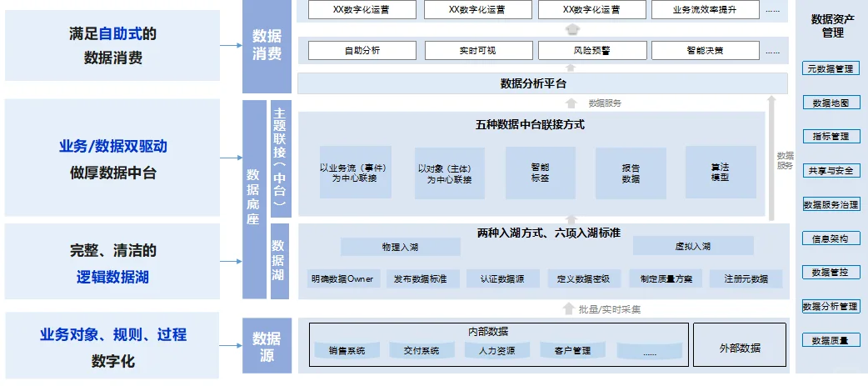Select the 数据管控 item
Image resolution: width=868 pixels, height=386 pixels.
831,273
